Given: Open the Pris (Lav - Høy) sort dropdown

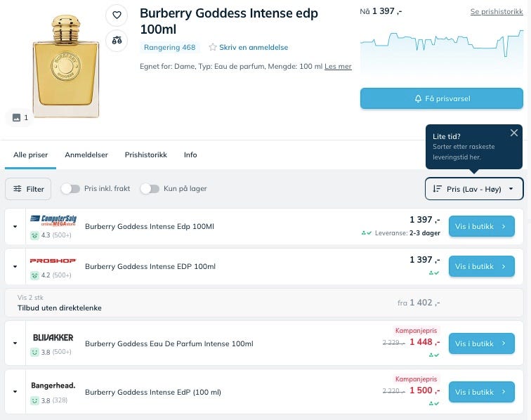Looking at the screenshot, I should pyautogui.click(x=474, y=188).
